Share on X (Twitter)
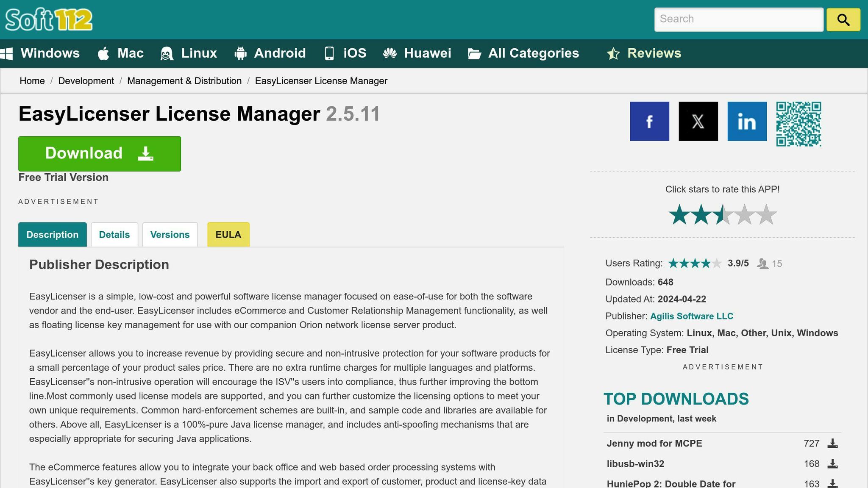The image size is (868, 488). [x=698, y=121]
